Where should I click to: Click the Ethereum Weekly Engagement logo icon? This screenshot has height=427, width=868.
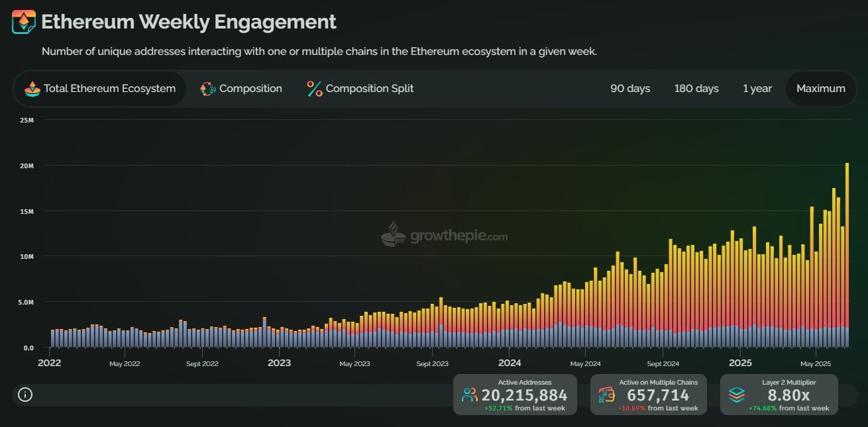coord(24,23)
